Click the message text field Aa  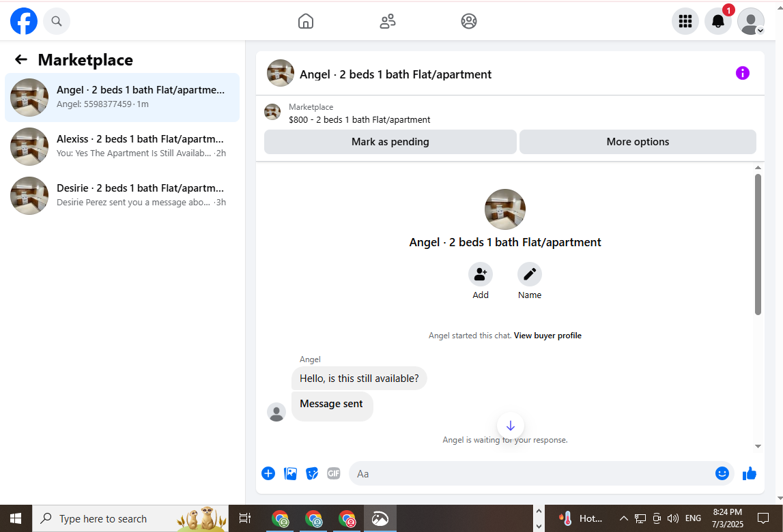tap(541, 473)
